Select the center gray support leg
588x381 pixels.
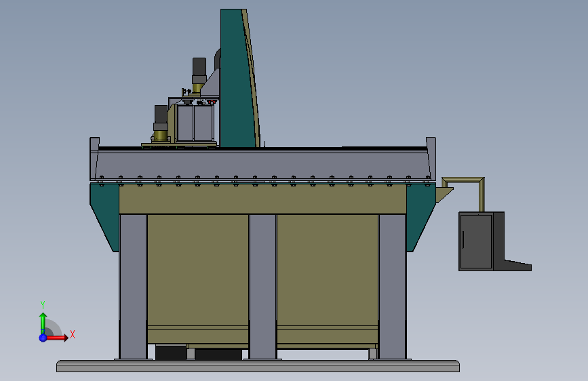click(262, 287)
